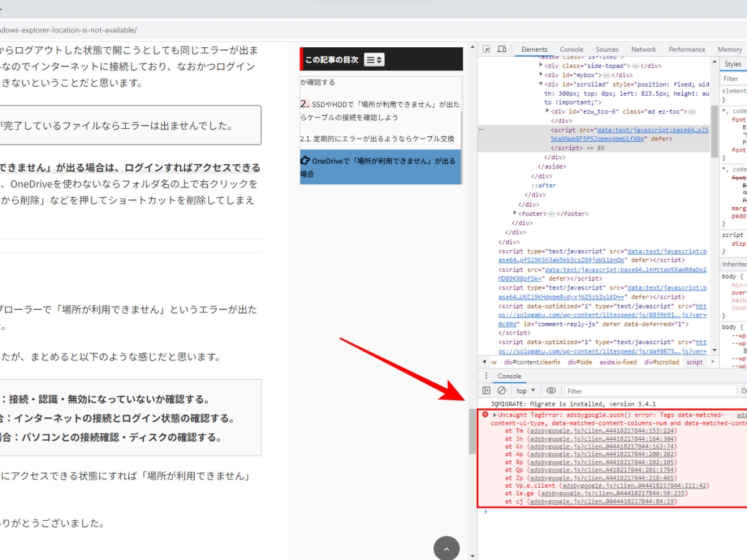This screenshot has width=747, height=560.
Task: Expand the Uncaught TagError message
Action: tap(495, 415)
